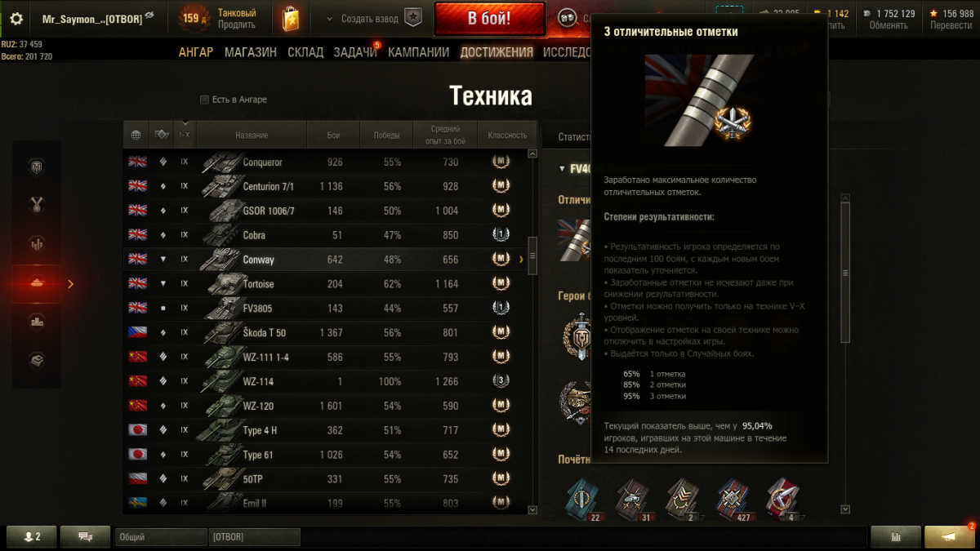This screenshot has width=980, height=551.
Task: Select the vehicles tank icon in left sidebar
Action: (37, 283)
